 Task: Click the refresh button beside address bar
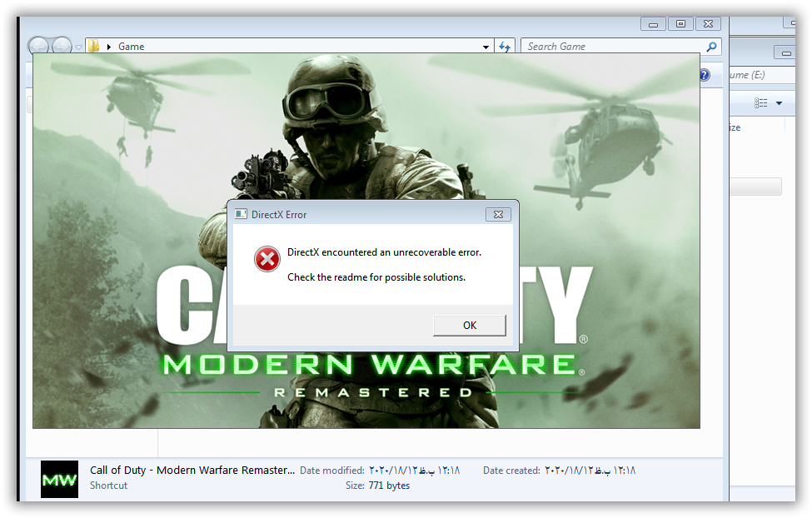point(505,47)
